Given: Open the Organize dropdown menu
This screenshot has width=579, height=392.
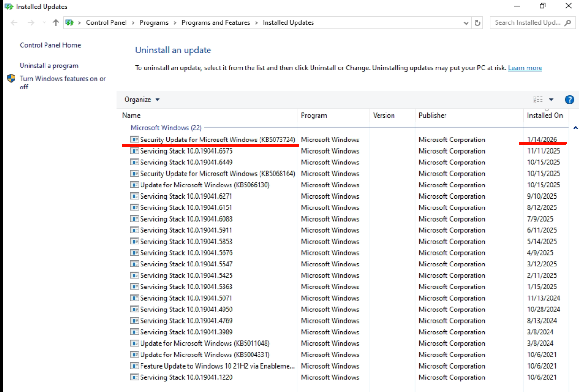Looking at the screenshot, I should pos(142,99).
